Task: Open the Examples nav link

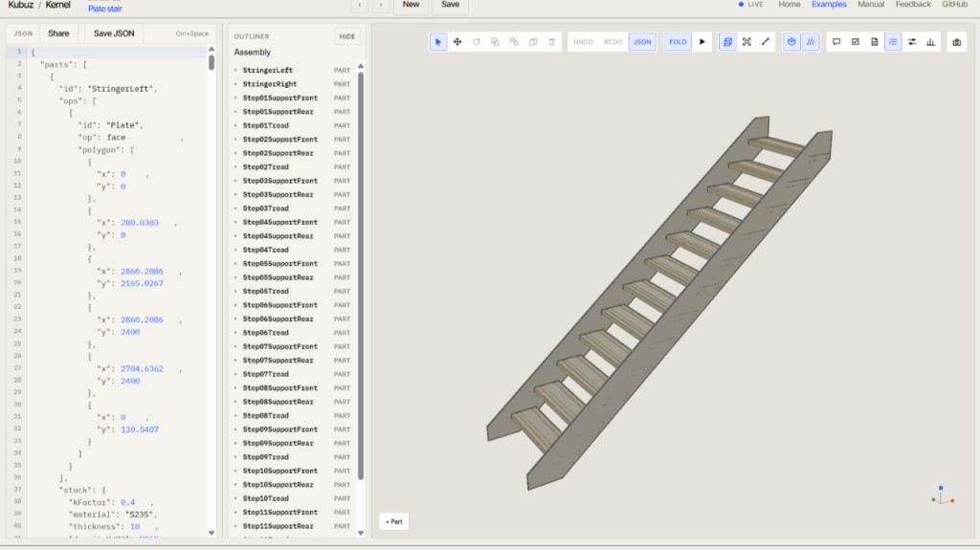Action: pyautogui.click(x=830, y=5)
